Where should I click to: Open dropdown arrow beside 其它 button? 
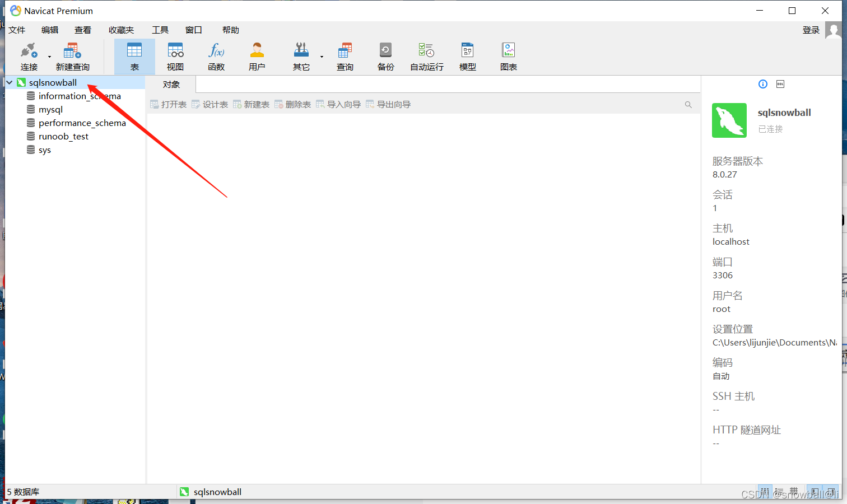pyautogui.click(x=322, y=57)
